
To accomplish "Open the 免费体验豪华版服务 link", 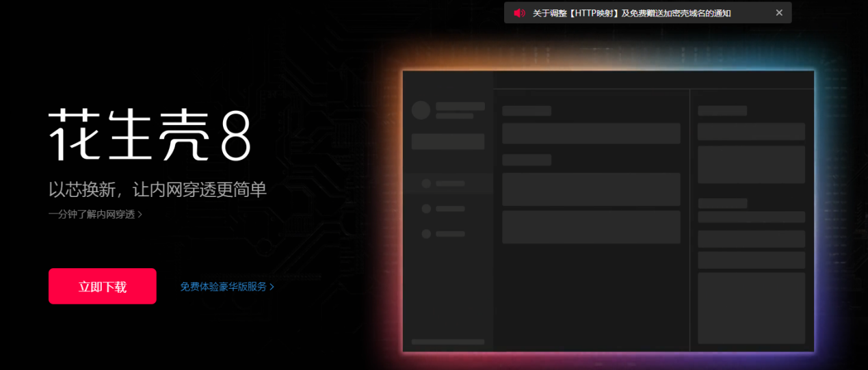I will click(227, 287).
